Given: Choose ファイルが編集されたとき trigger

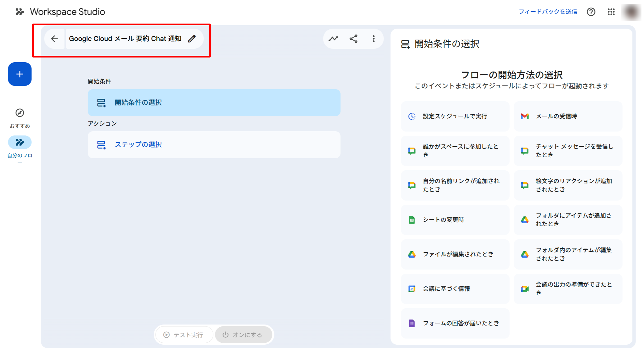Looking at the screenshot, I should tap(455, 254).
